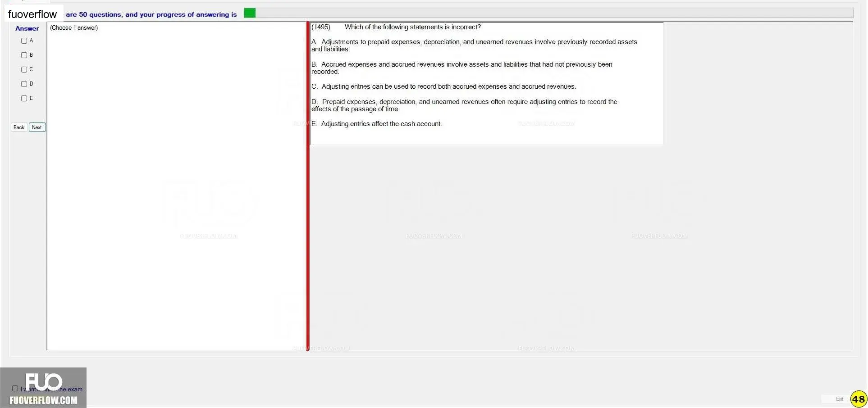Click statement E about the cash account
The image size is (868, 408).
[377, 124]
